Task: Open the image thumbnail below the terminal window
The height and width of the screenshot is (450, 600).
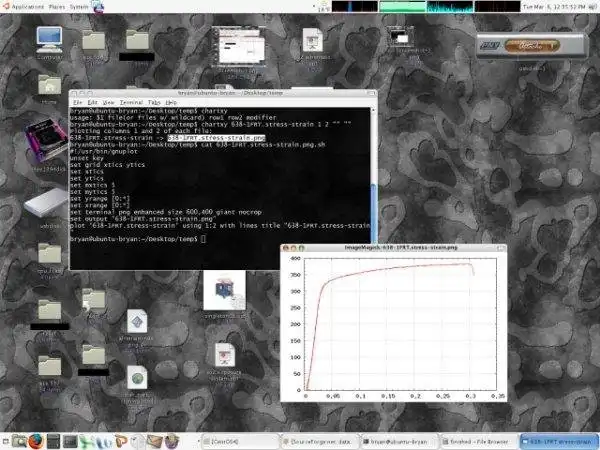Action: point(225,290)
